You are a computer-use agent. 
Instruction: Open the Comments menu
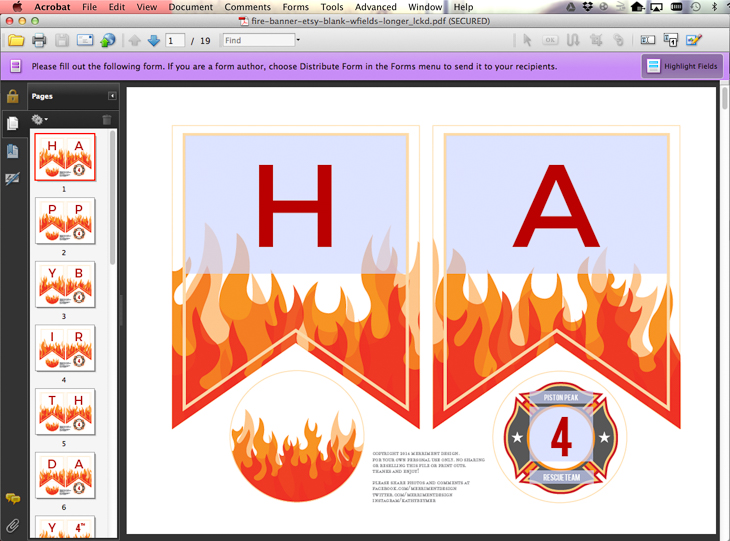pyautogui.click(x=247, y=7)
